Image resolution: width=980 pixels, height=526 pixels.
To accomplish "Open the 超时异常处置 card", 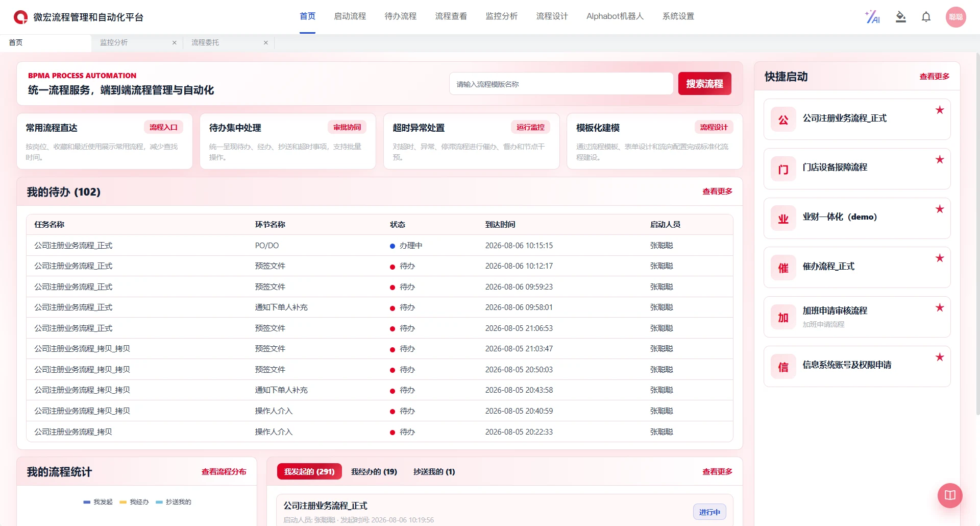I will pos(471,141).
